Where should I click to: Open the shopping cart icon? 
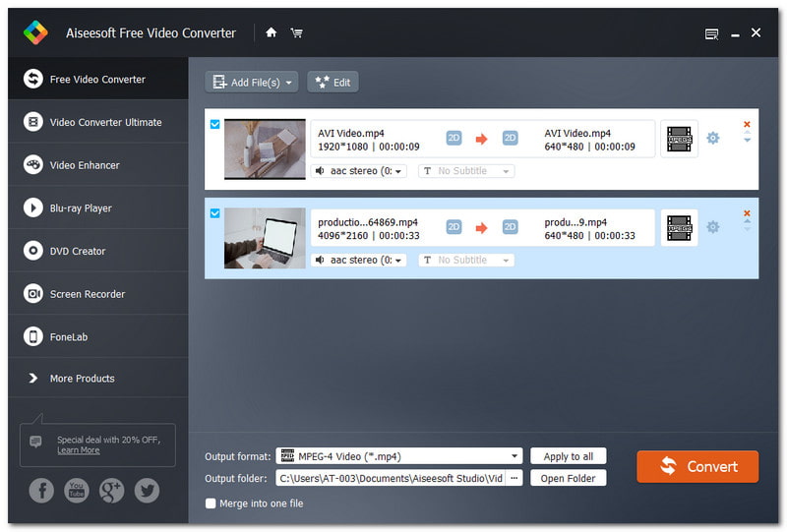296,32
